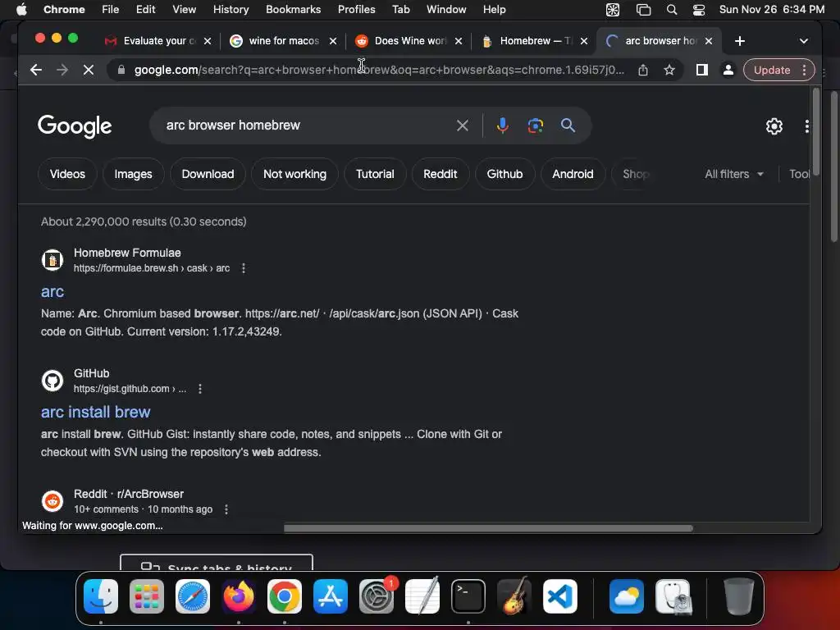Open Safari from the Dock
840x630 pixels.
pos(193,596)
